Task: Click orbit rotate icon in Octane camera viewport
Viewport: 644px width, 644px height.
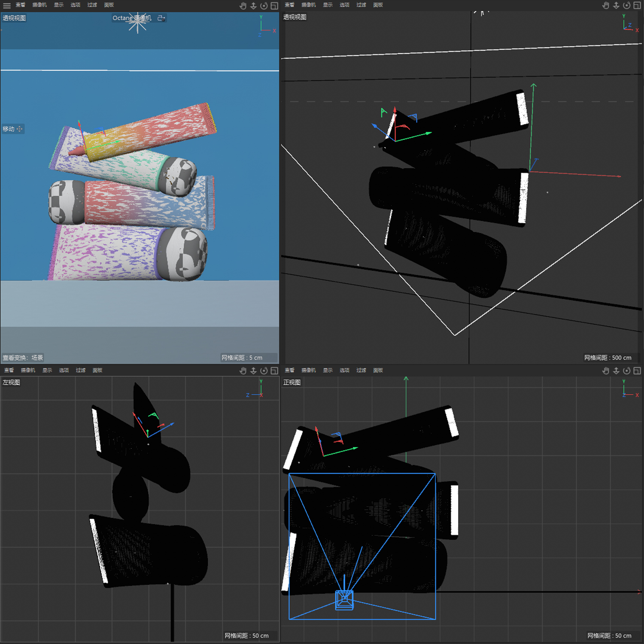Action: click(264, 6)
